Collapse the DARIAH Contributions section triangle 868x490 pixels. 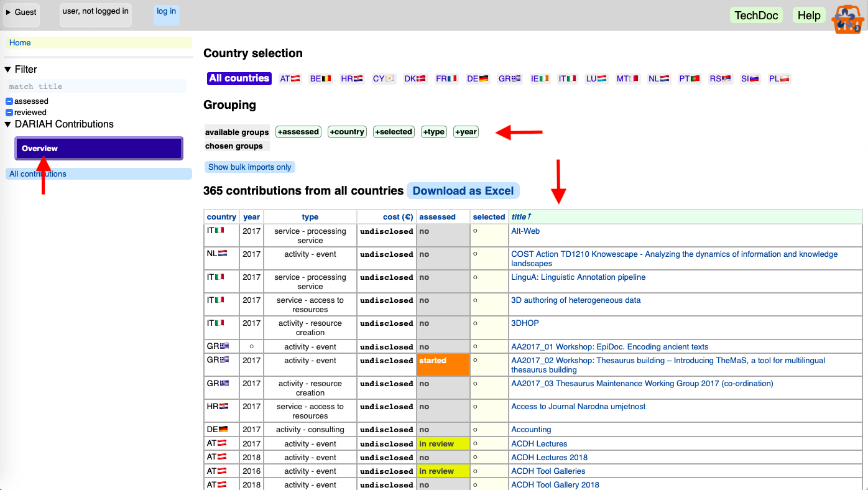point(8,124)
